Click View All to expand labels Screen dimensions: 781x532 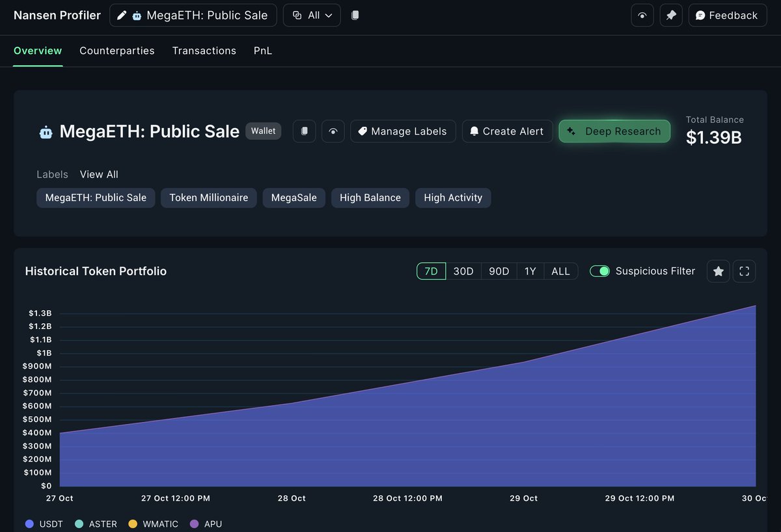(98, 174)
